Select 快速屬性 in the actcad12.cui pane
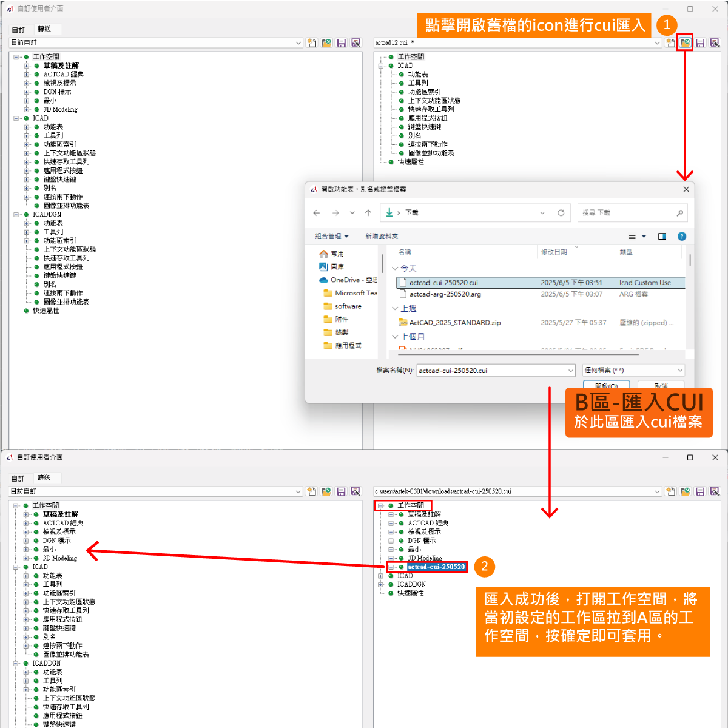This screenshot has height=728, width=728. [411, 163]
